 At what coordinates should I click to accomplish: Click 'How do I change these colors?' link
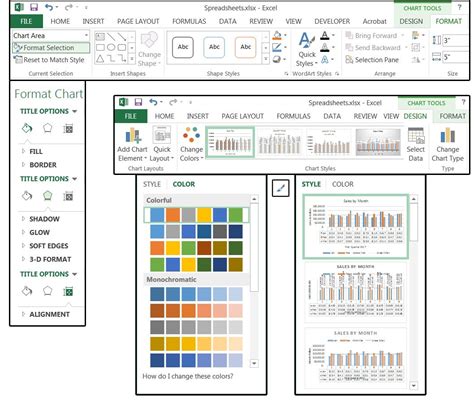(x=188, y=376)
